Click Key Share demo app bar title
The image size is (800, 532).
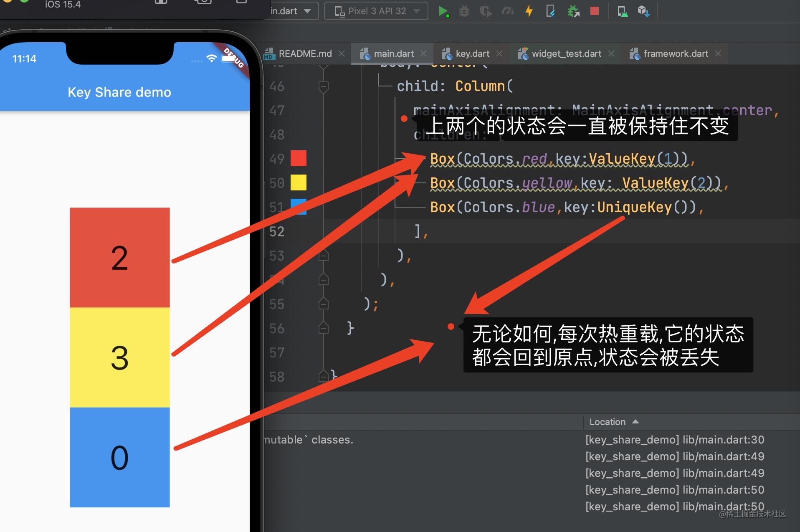click(119, 92)
